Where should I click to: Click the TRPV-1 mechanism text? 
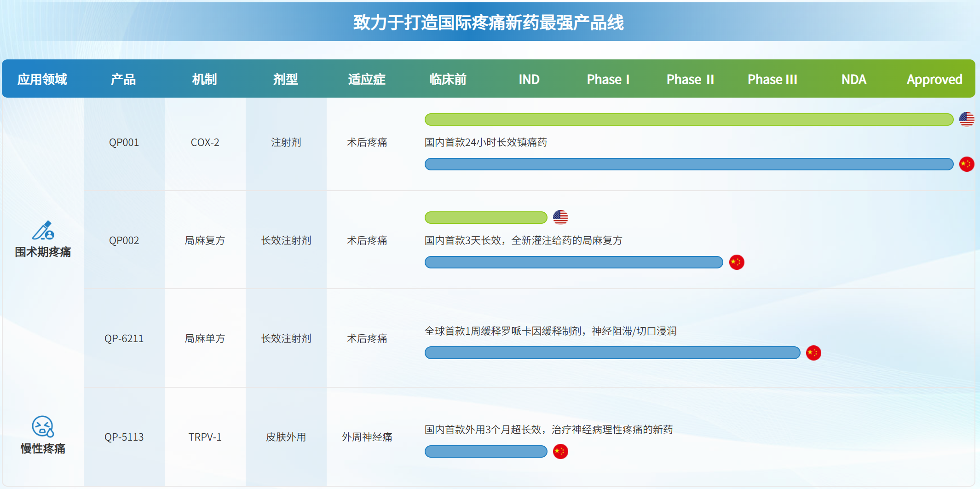[205, 437]
